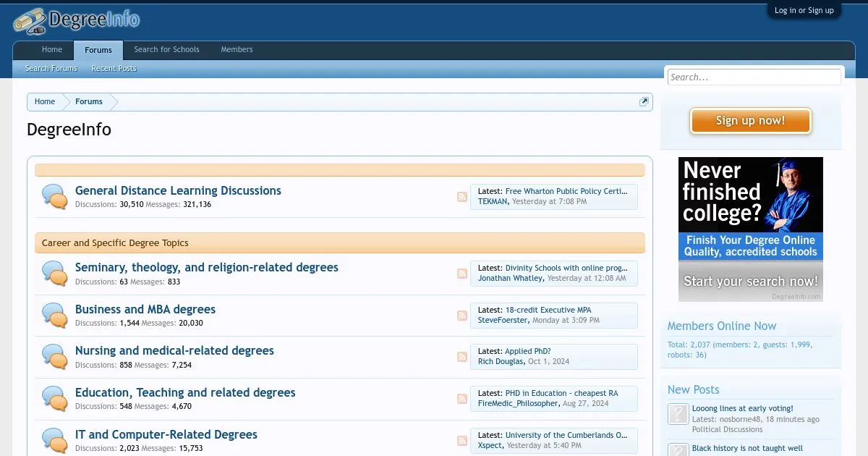This screenshot has height=456, width=868.
Task: Click speech bubble icon for IT and Computer-Related Degrees
Action: click(x=55, y=440)
